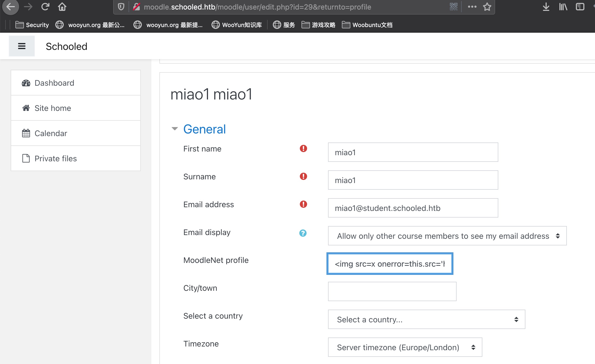Show the browser library icon

point(563,7)
